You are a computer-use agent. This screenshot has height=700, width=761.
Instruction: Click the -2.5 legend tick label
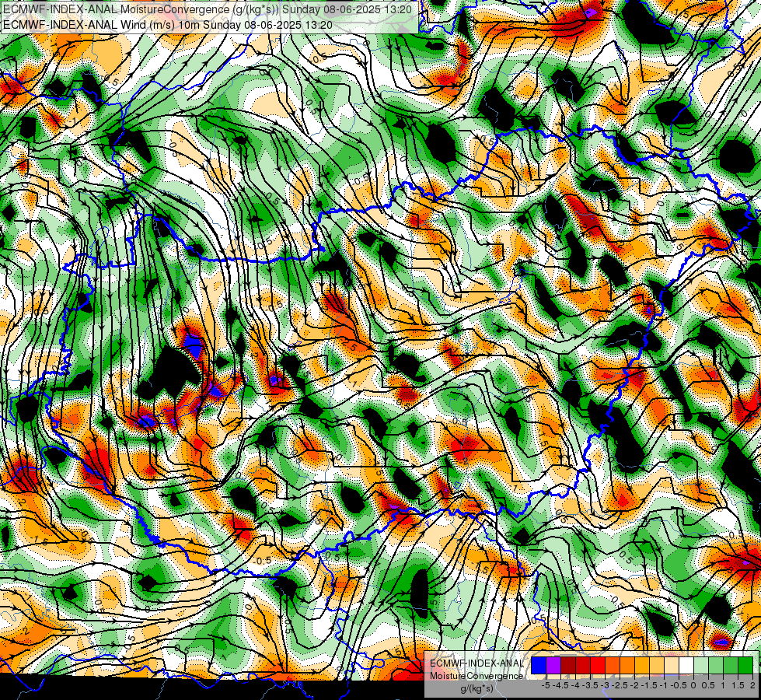[x=620, y=685]
